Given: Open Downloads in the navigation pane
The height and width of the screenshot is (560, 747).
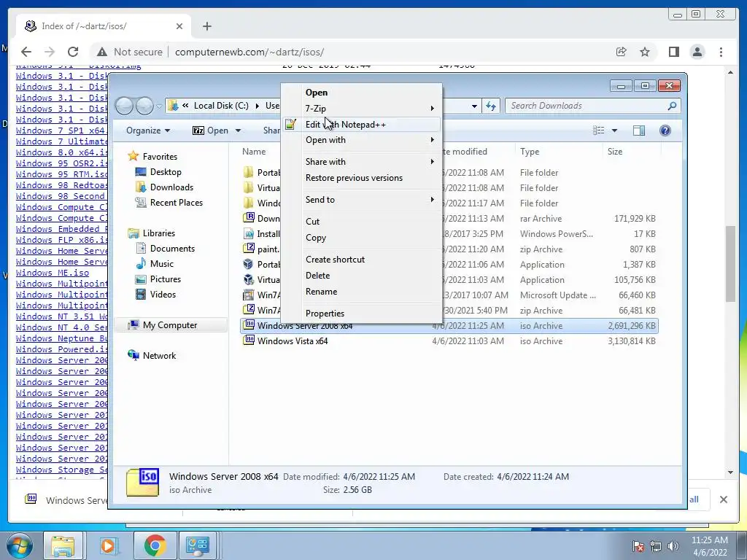Looking at the screenshot, I should point(171,187).
